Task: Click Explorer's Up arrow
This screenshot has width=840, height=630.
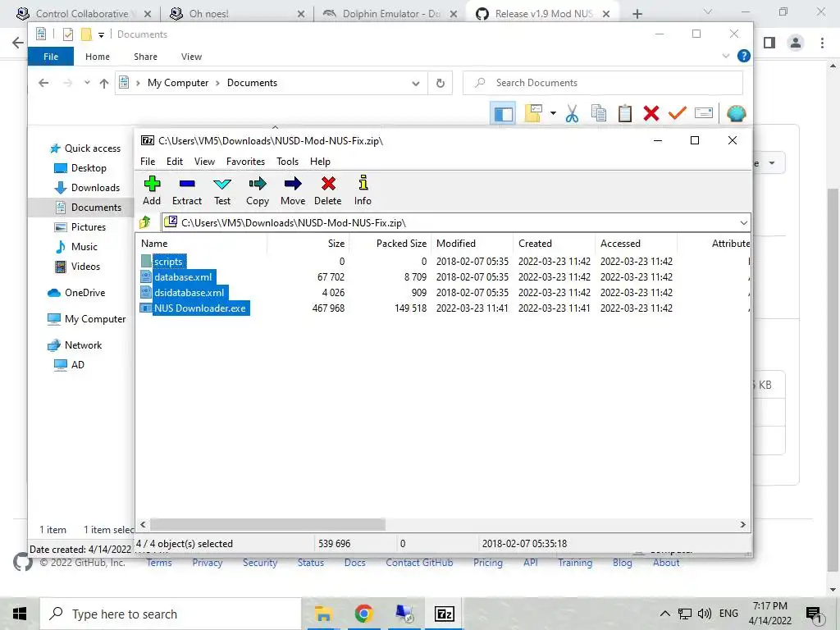Action: point(104,83)
